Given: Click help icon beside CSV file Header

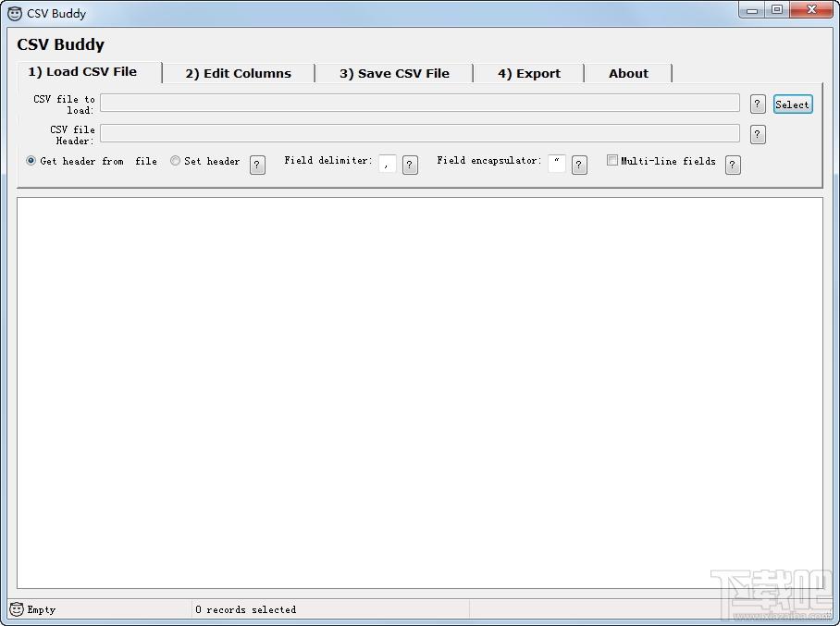Looking at the screenshot, I should 758,134.
